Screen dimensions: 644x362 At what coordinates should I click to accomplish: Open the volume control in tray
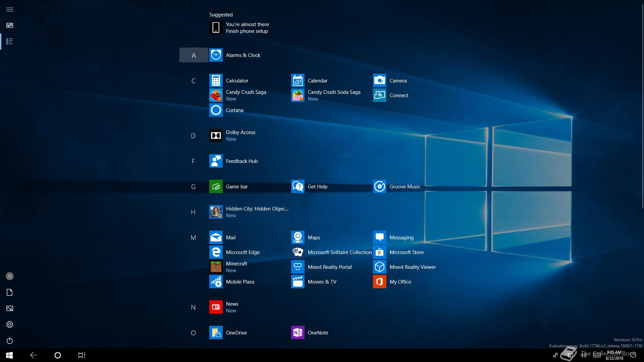[x=584, y=355]
